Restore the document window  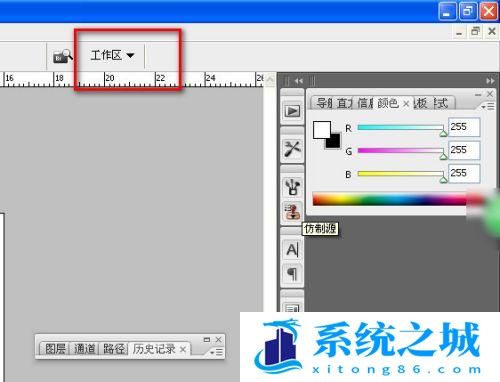click(x=475, y=31)
